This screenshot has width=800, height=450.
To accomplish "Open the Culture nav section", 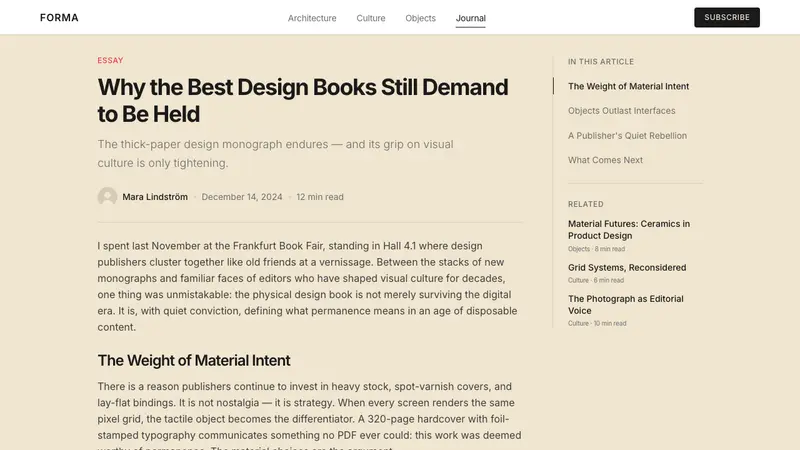I will pyautogui.click(x=370, y=18).
